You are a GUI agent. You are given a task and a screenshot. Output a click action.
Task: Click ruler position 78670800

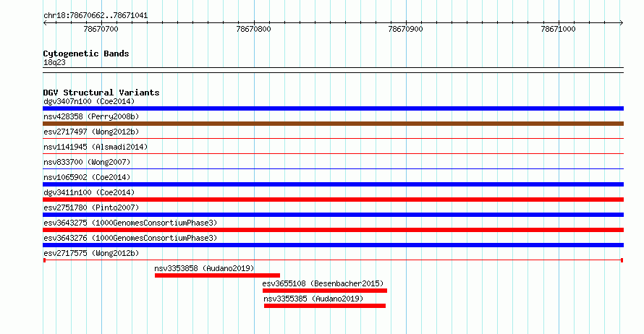pos(253,29)
